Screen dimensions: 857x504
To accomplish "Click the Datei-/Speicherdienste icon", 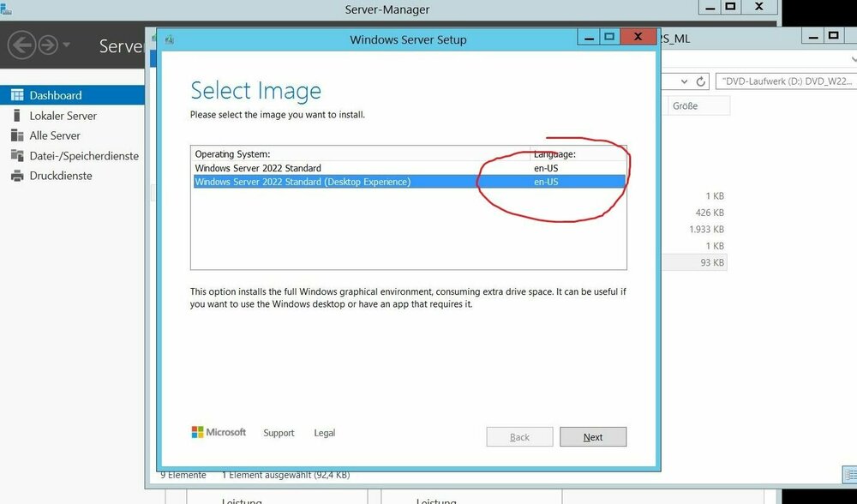I will [x=15, y=156].
